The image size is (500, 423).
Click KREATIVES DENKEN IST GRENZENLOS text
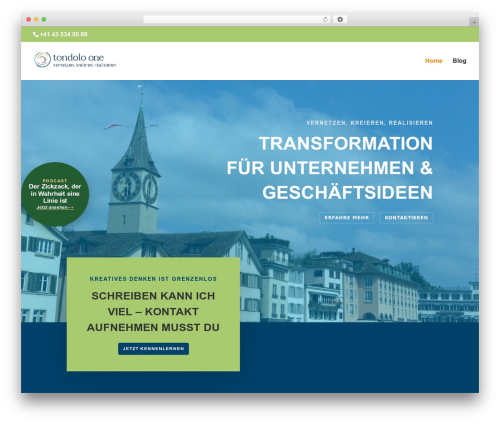click(153, 279)
